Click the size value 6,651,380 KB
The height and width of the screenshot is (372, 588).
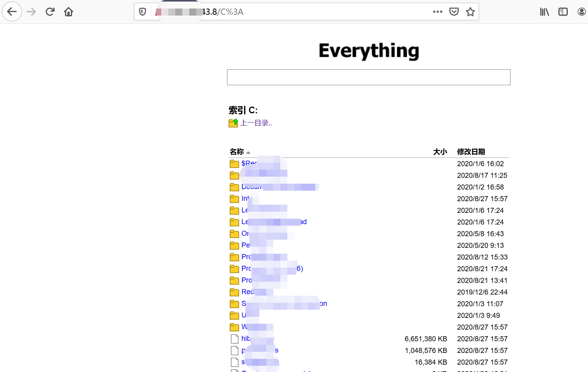[426, 339]
